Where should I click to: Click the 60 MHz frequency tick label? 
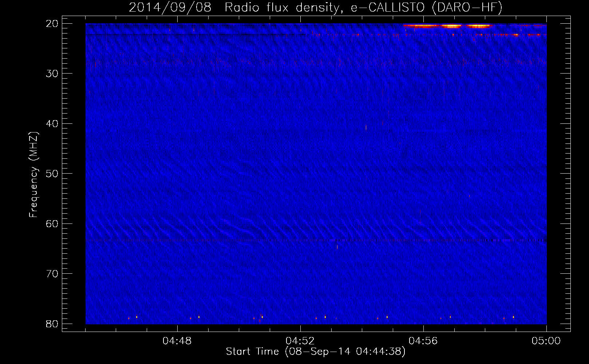click(52, 224)
